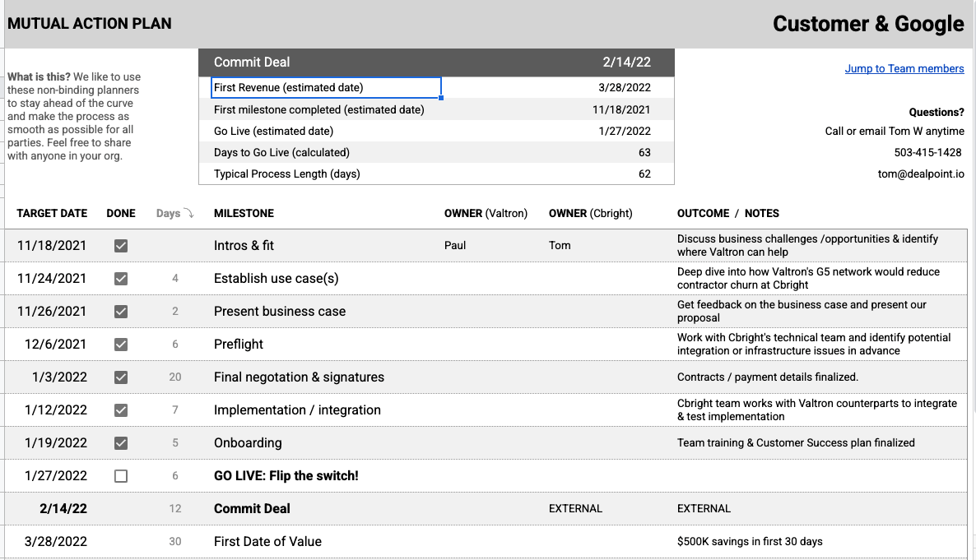Select the Present business case milestone cell
976x560 pixels.
(280, 312)
